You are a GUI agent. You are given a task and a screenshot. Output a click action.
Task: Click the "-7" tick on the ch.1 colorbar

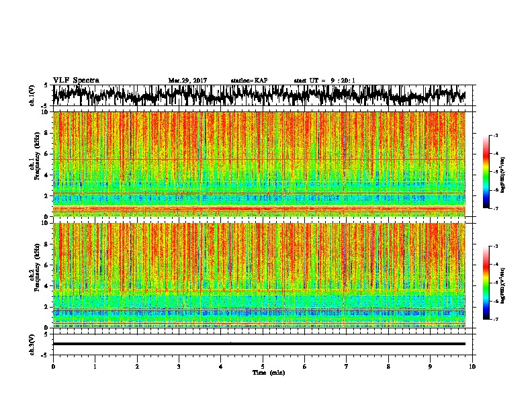coord(495,208)
